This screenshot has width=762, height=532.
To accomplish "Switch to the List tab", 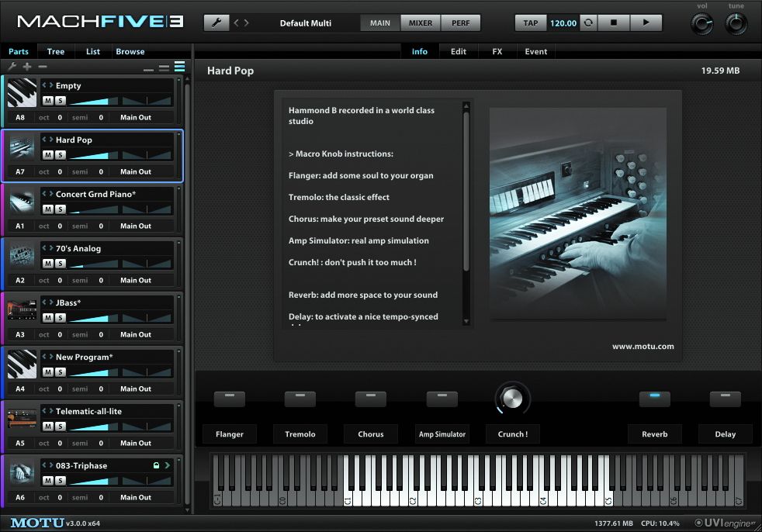I will point(93,51).
